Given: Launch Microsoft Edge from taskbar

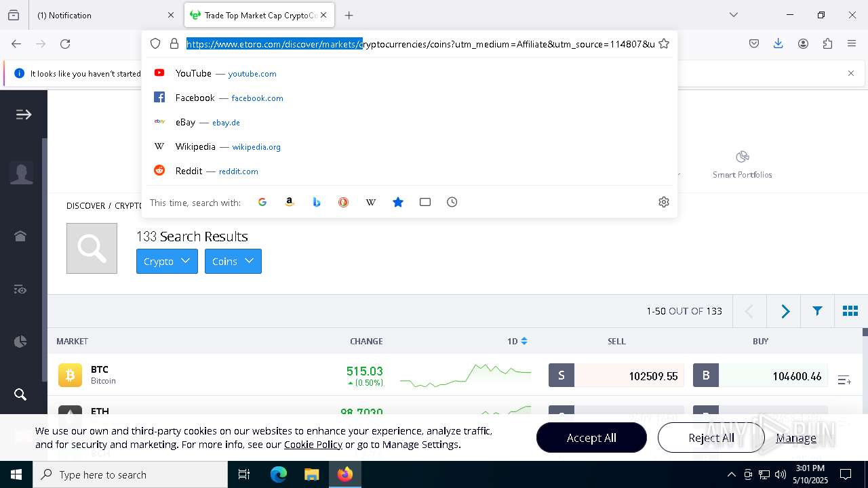Looking at the screenshot, I should coord(279,474).
